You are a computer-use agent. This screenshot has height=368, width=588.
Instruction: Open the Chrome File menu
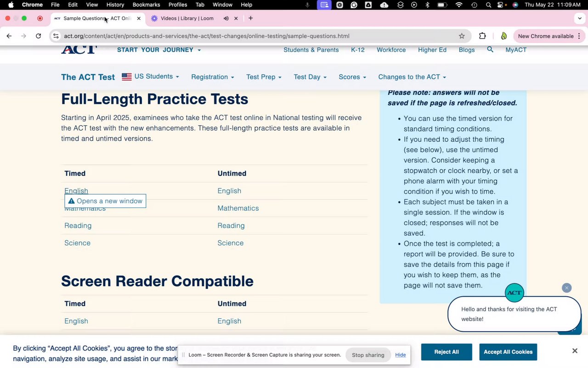55,5
